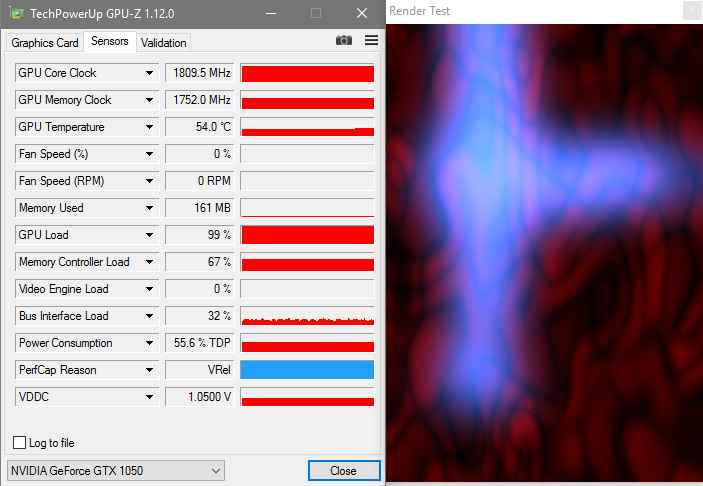Image resolution: width=703 pixels, height=486 pixels.
Task: Click the Memory Controller Load graph
Action: [x=307, y=262]
